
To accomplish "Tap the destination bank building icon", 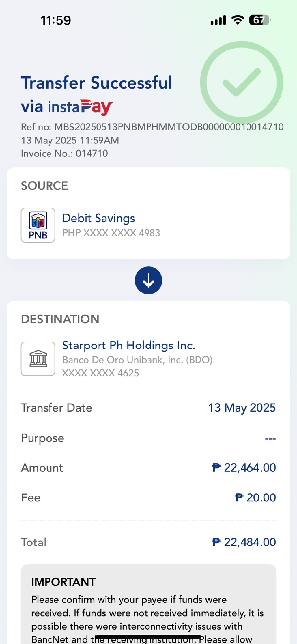I will [x=38, y=358].
